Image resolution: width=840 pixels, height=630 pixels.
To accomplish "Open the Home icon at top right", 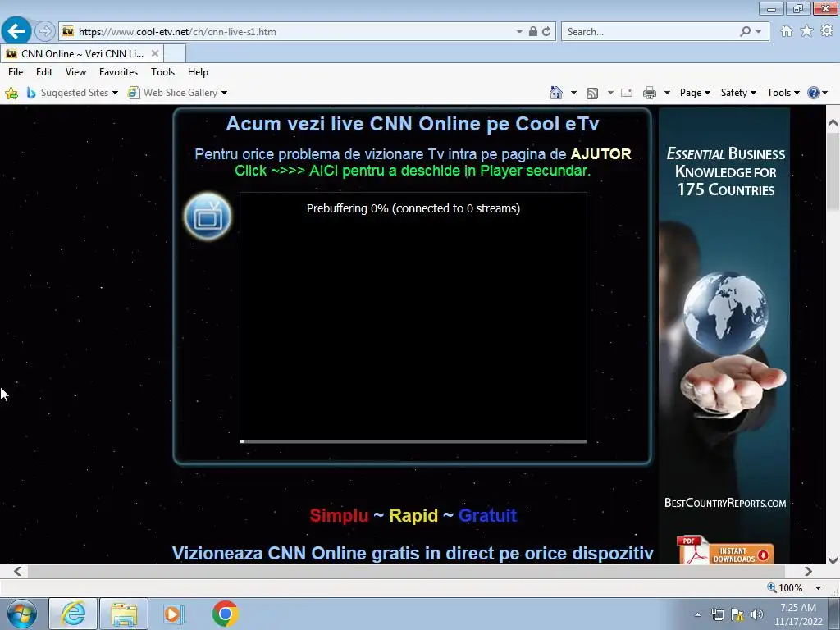I will pos(787,31).
